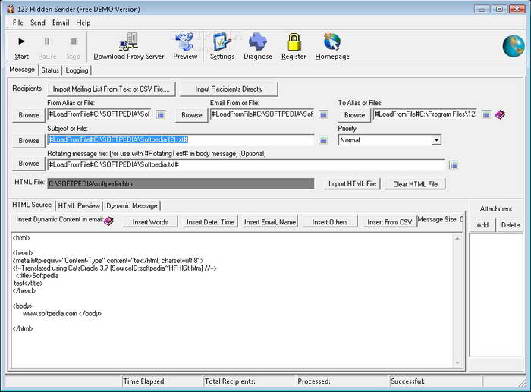Click the editor scrollbar up arrow
This screenshot has height=392, width=531.
(x=457, y=238)
